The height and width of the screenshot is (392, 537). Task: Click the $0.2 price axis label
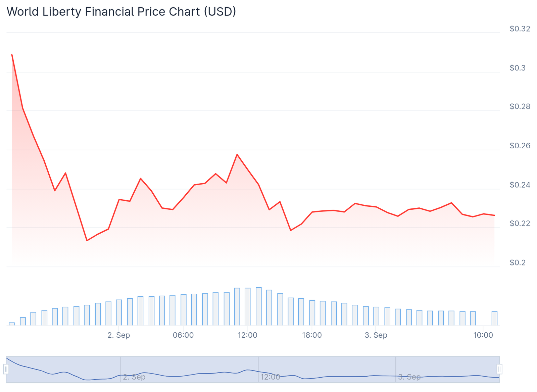coord(518,262)
